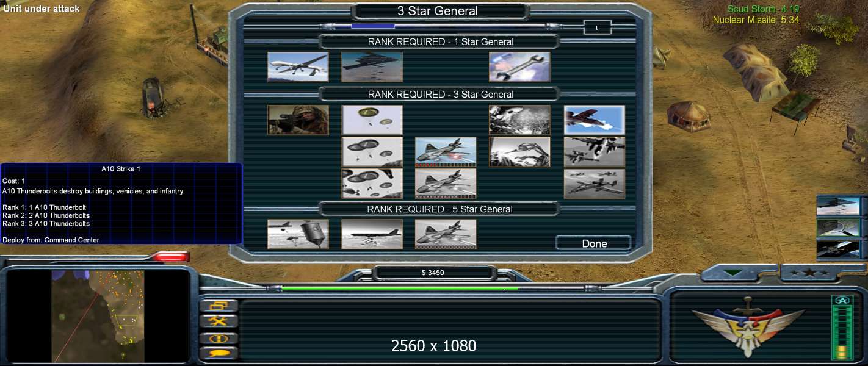Choose the many-parachutes Paradrop rank 3 icon
The height and width of the screenshot is (366, 868).
tap(372, 184)
